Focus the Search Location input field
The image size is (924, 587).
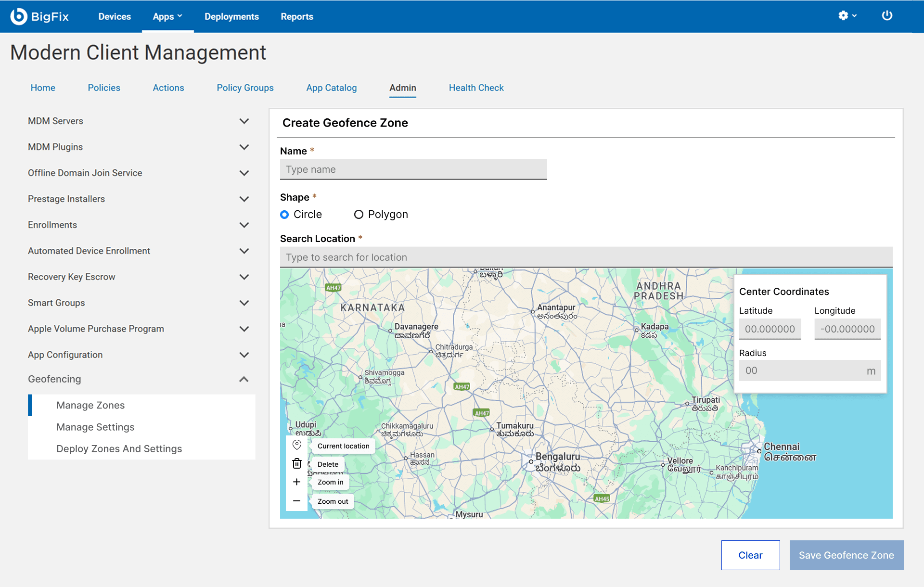tap(586, 257)
